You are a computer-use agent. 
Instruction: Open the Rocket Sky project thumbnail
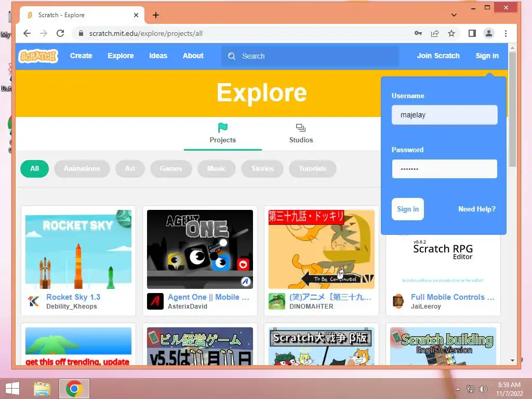[78, 249]
